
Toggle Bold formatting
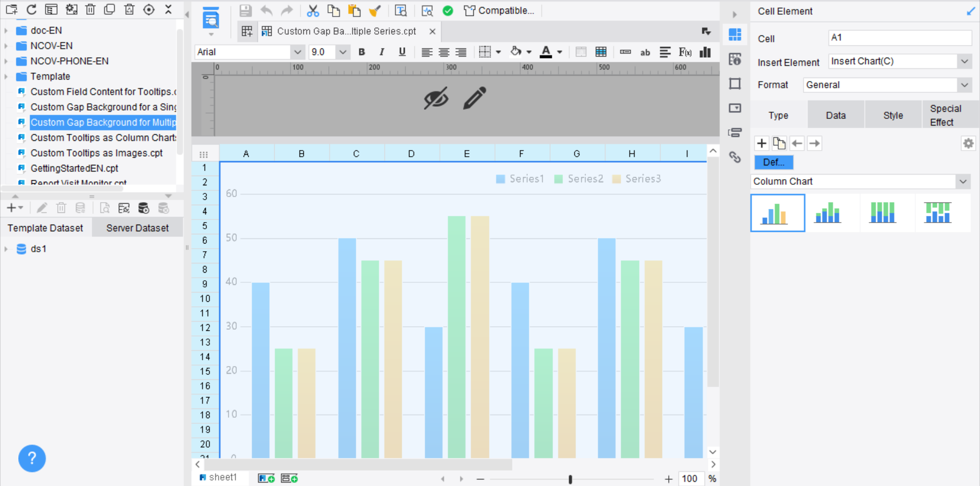pos(362,52)
